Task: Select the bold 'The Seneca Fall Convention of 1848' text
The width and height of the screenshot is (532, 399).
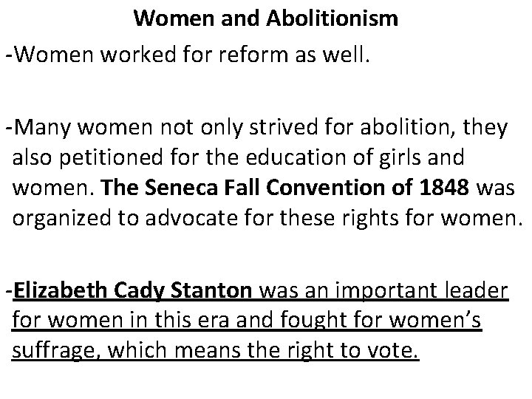Action: (284, 187)
